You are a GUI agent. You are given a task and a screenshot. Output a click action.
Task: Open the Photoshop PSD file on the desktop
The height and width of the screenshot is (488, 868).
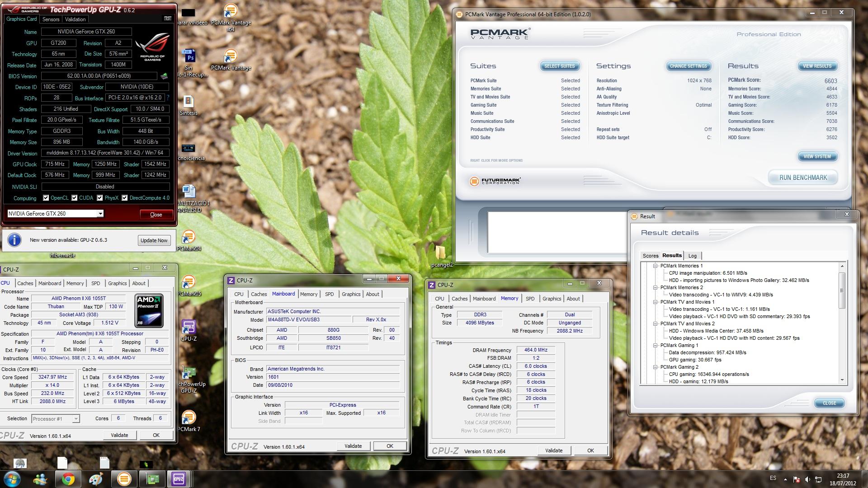(189, 56)
